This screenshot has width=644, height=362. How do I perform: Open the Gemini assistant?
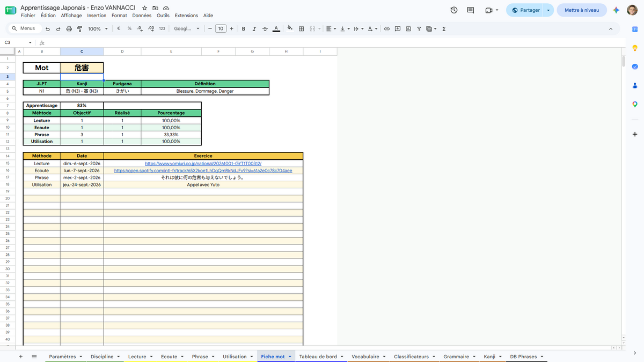point(617,10)
